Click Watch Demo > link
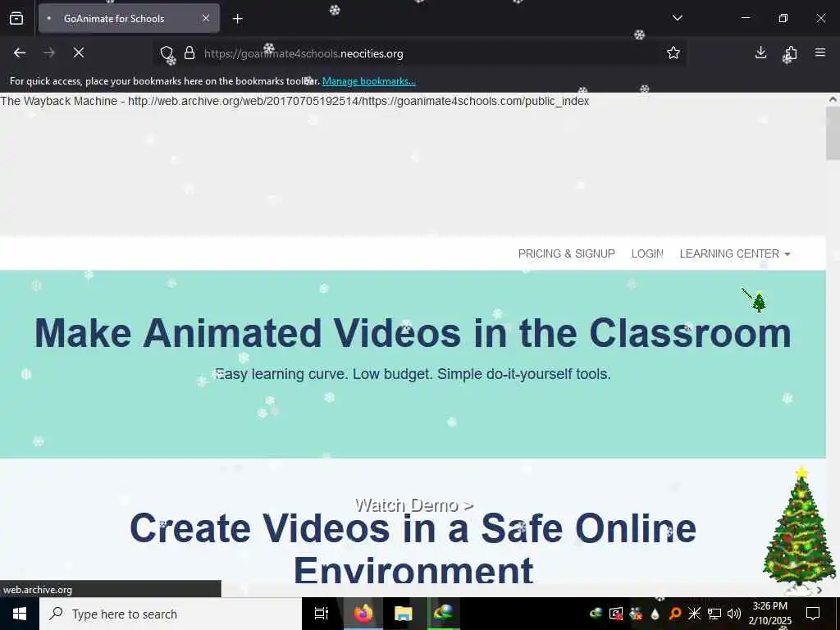The width and height of the screenshot is (840, 630). [414, 505]
